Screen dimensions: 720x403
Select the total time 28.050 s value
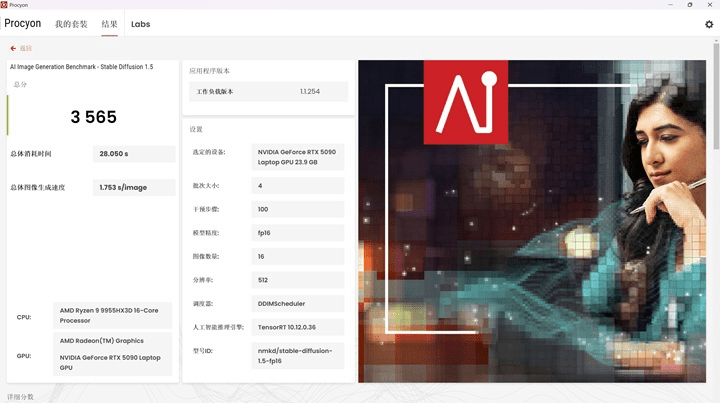click(x=134, y=154)
